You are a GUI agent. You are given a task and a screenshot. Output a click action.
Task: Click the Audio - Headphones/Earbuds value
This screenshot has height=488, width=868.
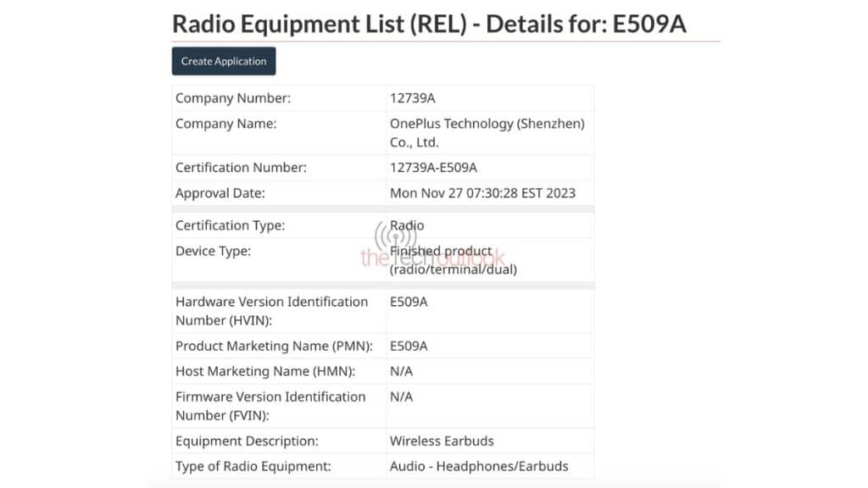pos(479,466)
